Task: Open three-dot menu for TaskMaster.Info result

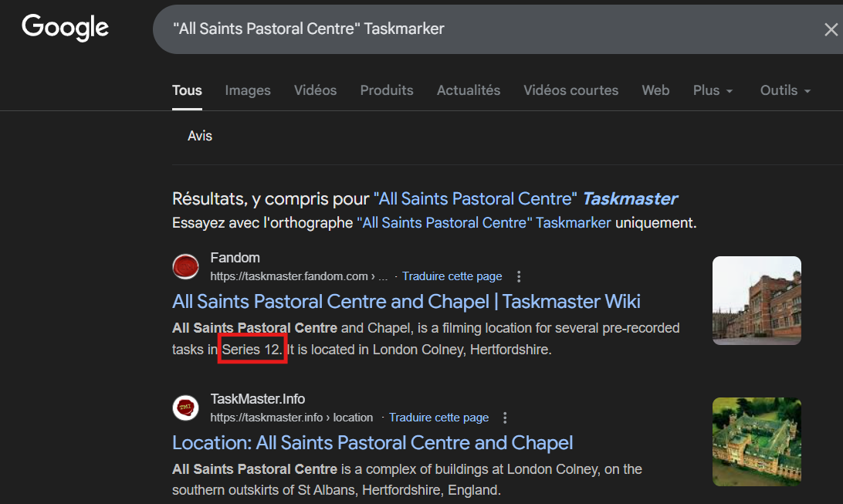Action: coord(506,418)
